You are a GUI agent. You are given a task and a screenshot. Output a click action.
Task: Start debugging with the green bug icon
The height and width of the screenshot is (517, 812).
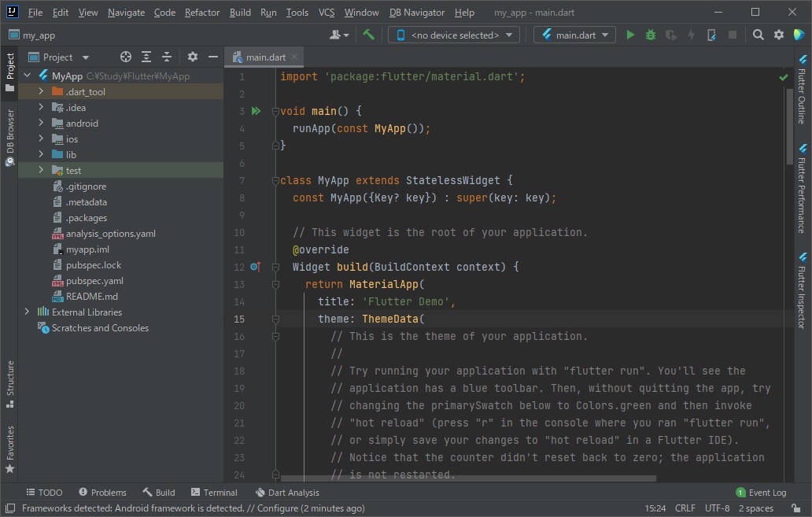click(650, 35)
